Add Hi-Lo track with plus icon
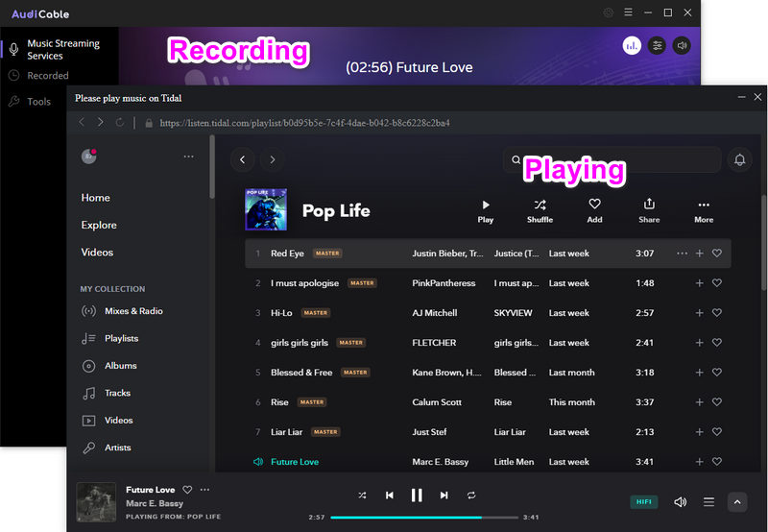The image size is (768, 532). (x=700, y=312)
